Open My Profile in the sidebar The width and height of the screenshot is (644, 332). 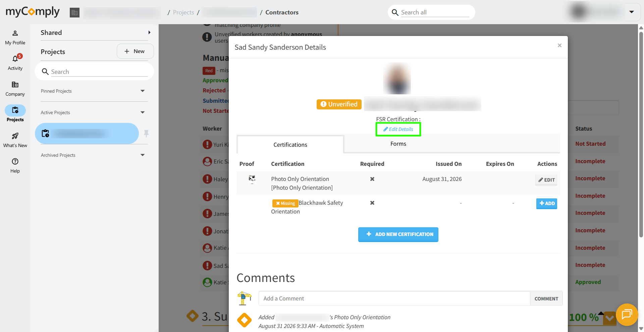[15, 38]
